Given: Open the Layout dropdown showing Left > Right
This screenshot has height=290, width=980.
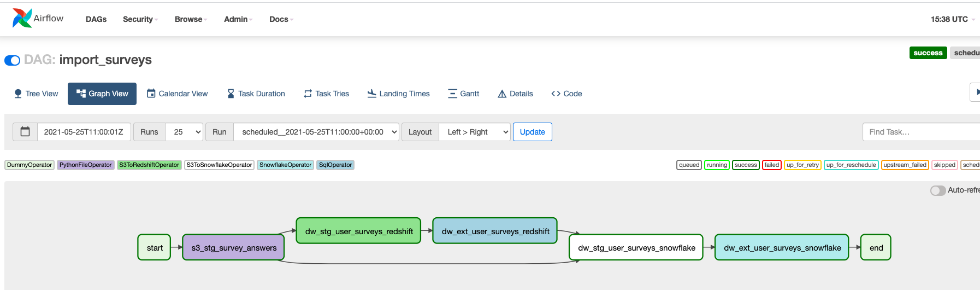Looking at the screenshot, I should [475, 132].
